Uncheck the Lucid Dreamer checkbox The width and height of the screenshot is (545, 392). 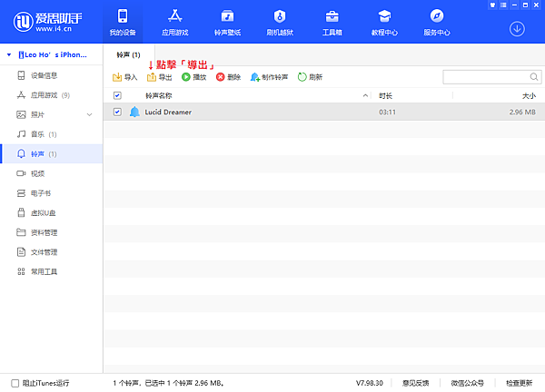117,112
